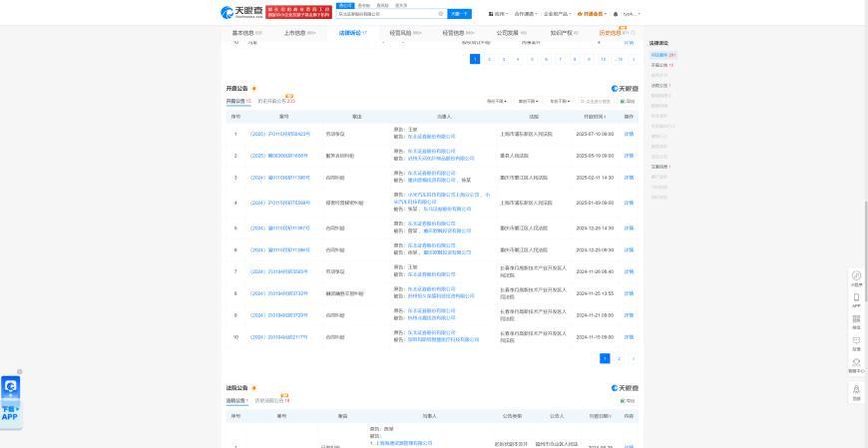Image resolution: width=868 pixels, height=448 pixels.
Task: Focus the search field within the 开庭公告 filters
Action: 598,102
